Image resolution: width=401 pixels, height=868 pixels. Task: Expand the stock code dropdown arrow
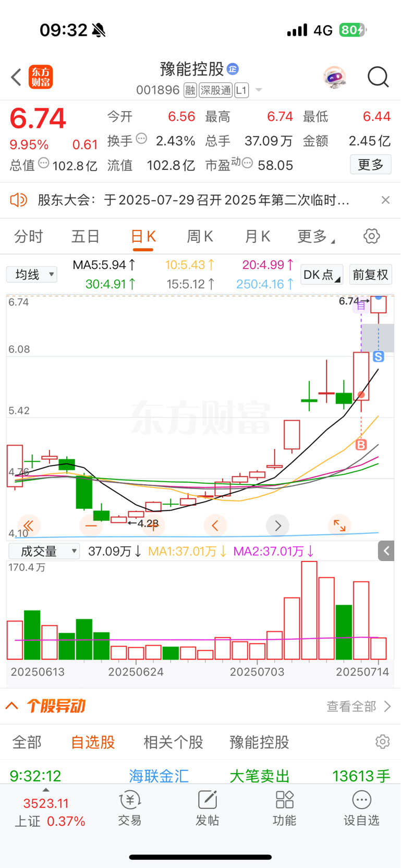coord(259,91)
